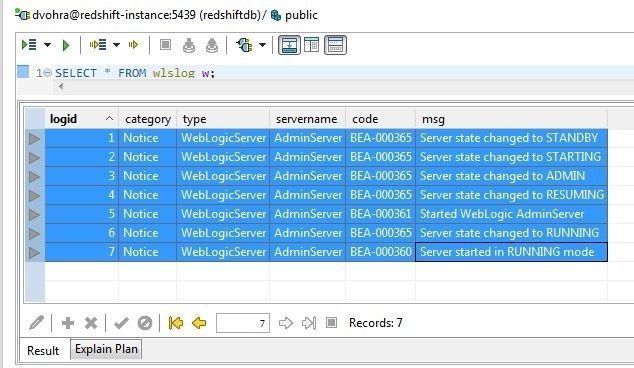Click the category column header

(148, 119)
